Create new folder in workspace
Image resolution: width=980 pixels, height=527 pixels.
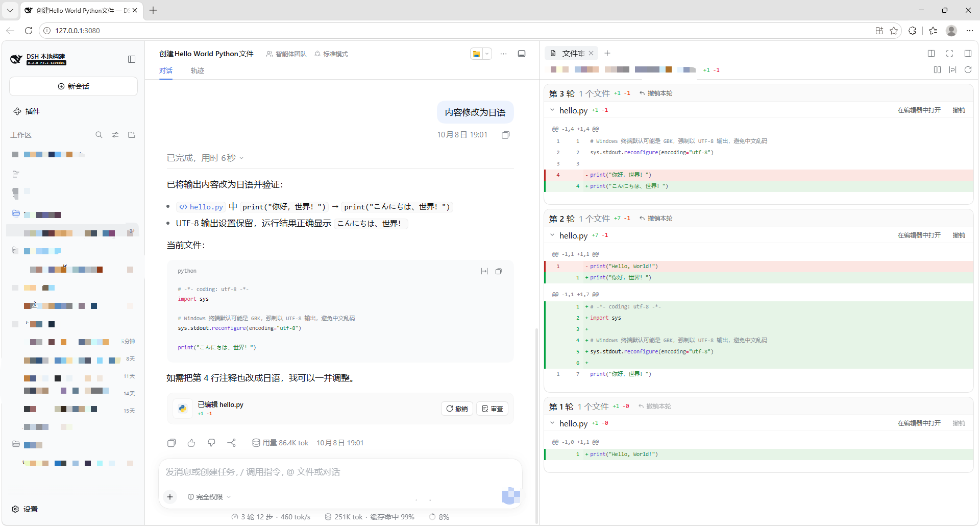click(132, 135)
